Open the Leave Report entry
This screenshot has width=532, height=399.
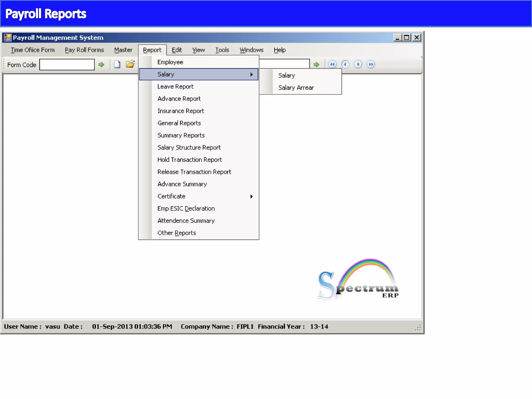point(175,87)
